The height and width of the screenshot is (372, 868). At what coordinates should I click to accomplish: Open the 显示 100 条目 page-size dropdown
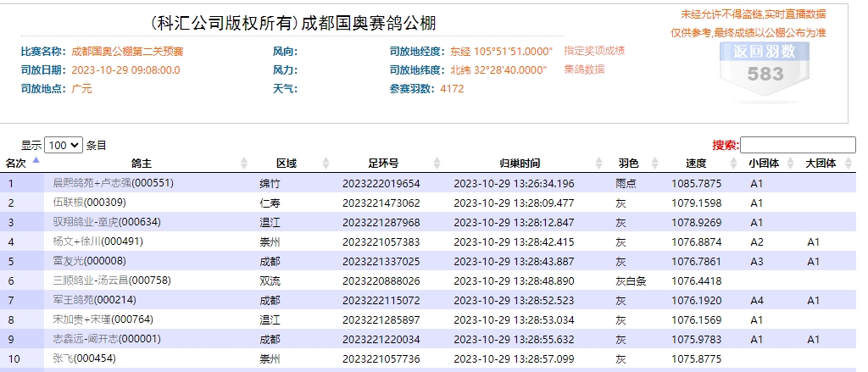pyautogui.click(x=64, y=145)
